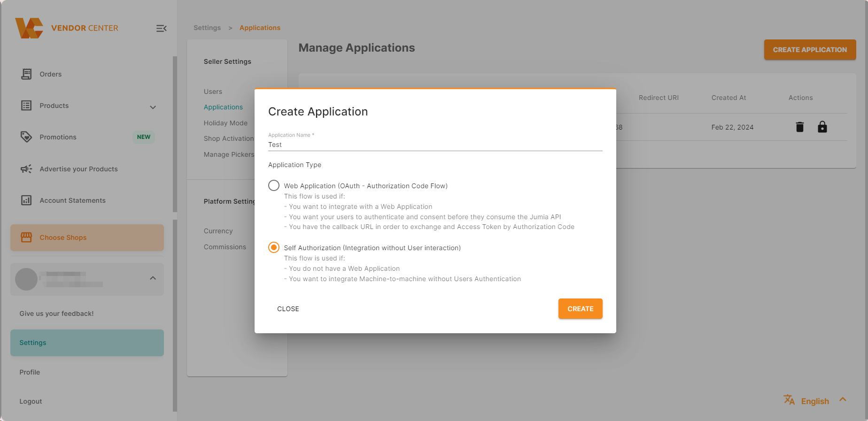The image size is (868, 421).
Task: Click the Orders receipt icon
Action: [26, 74]
